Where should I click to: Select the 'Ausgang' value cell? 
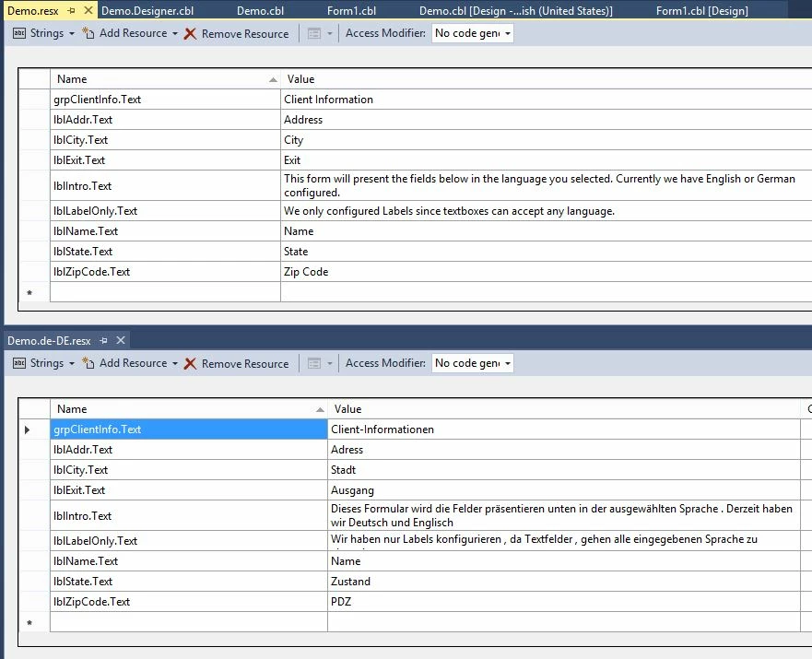[564, 489]
